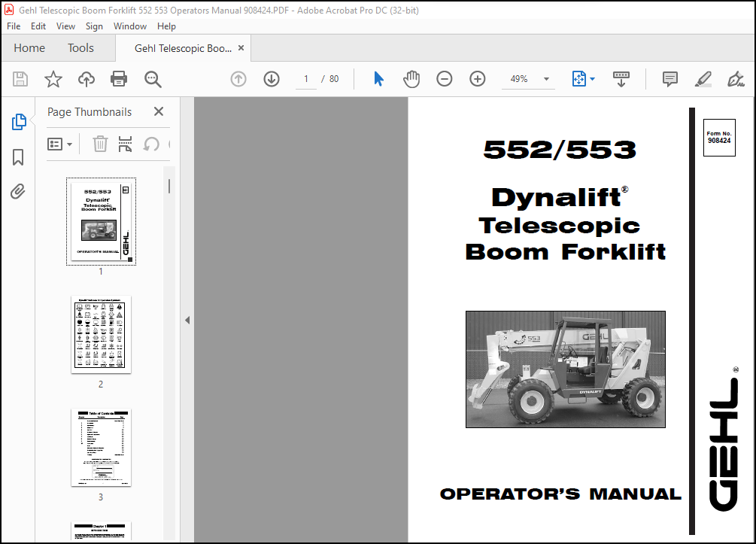Go to previous page arrow icon

pos(238,79)
